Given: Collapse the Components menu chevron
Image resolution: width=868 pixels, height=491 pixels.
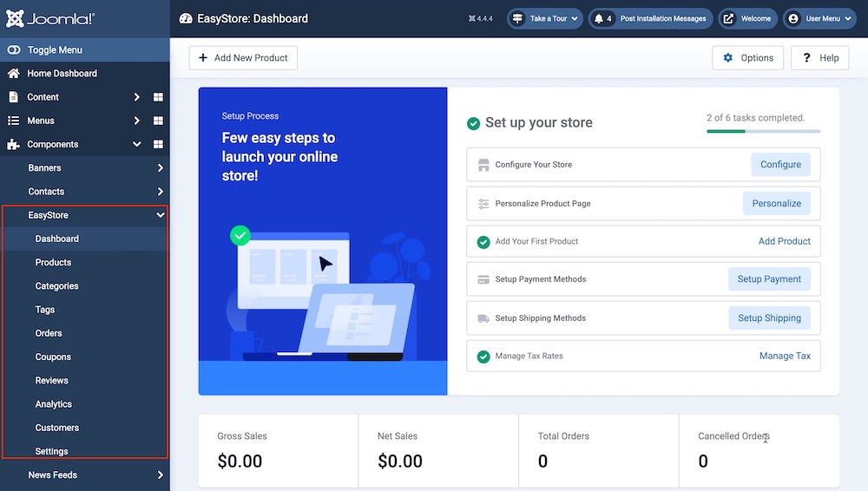Looking at the screenshot, I should 137,145.
